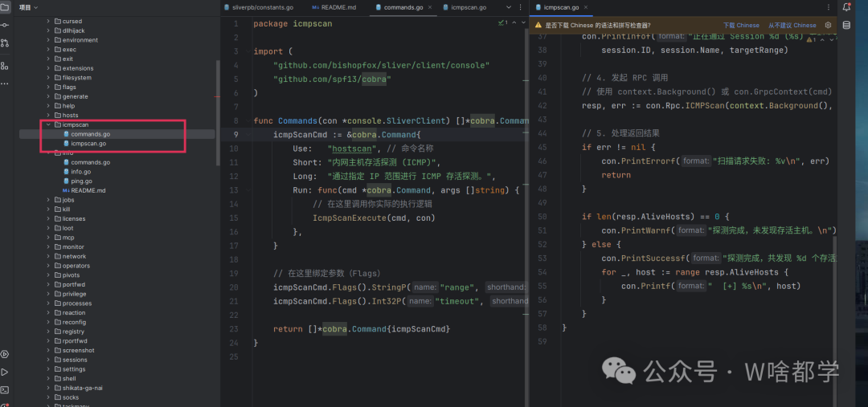Expand the network folder

pos(47,256)
